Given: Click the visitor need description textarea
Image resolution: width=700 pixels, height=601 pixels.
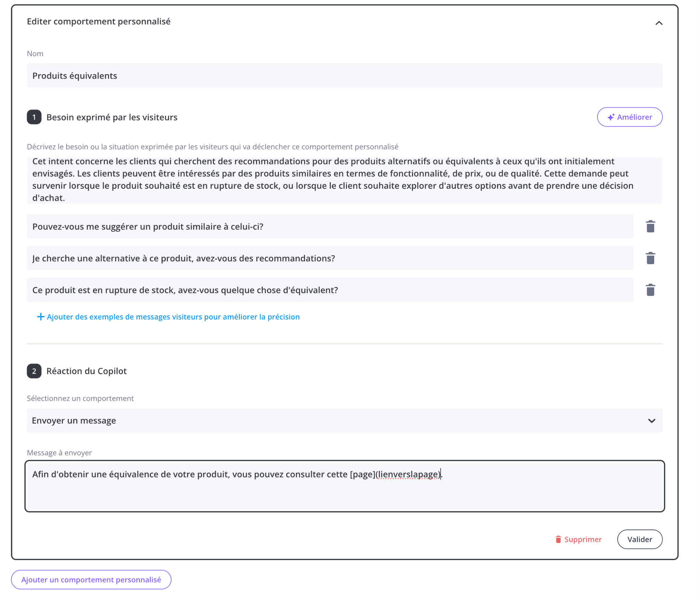Looking at the screenshot, I should [x=344, y=180].
